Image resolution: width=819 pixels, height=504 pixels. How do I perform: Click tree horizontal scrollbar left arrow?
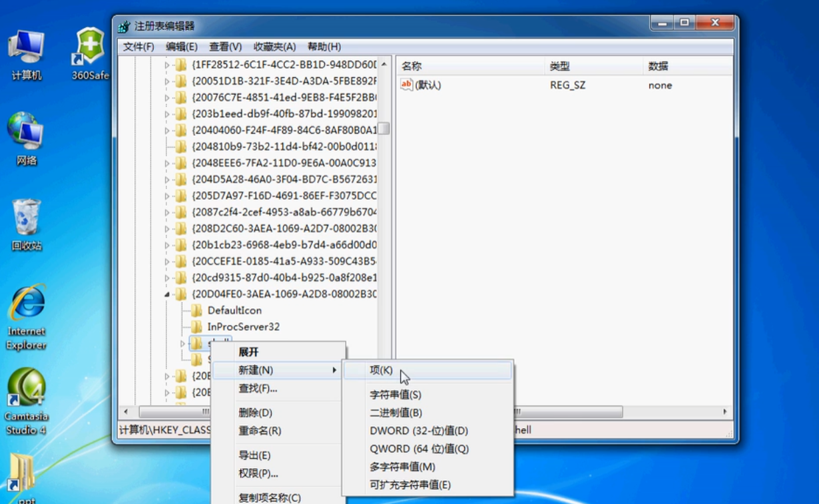[x=125, y=412]
